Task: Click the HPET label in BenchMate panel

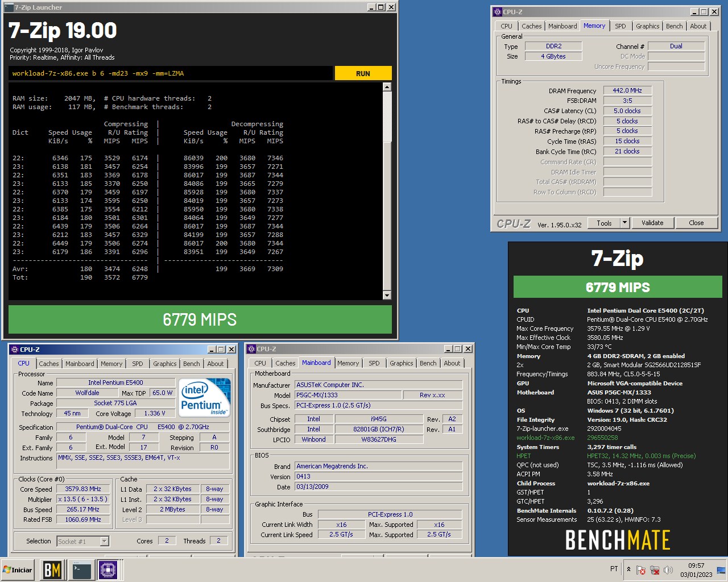Action: 523,456
